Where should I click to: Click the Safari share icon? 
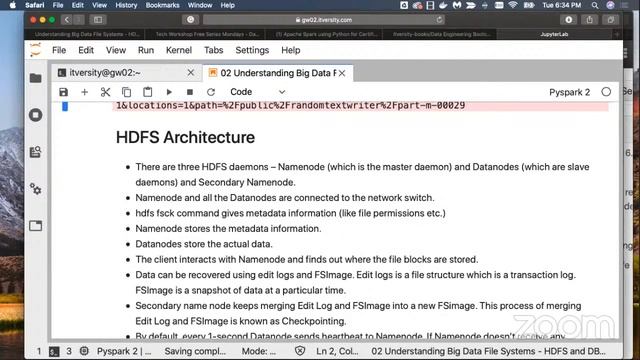589,20
